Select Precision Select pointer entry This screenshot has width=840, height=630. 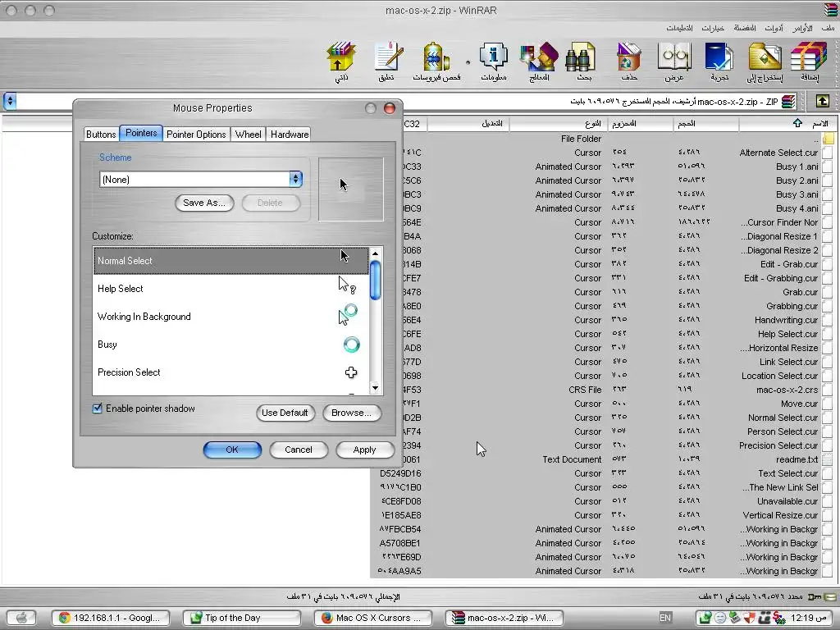pos(231,372)
